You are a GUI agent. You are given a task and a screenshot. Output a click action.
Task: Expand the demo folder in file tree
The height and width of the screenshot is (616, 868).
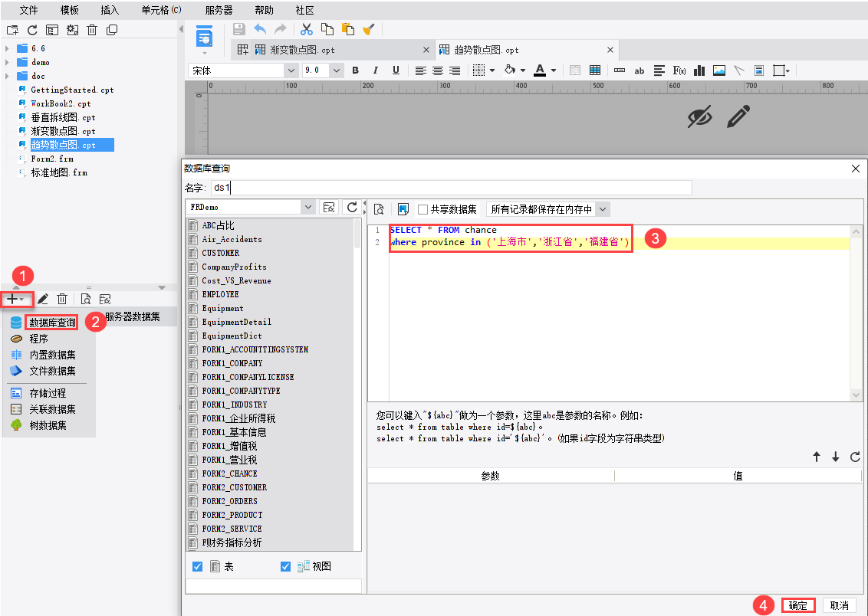click(7, 62)
